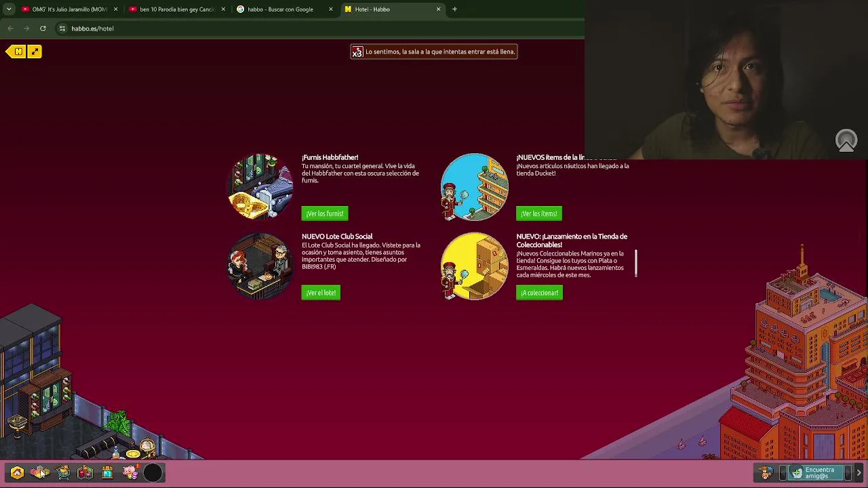
Task: Open a new browser tab
Action: pos(455,9)
